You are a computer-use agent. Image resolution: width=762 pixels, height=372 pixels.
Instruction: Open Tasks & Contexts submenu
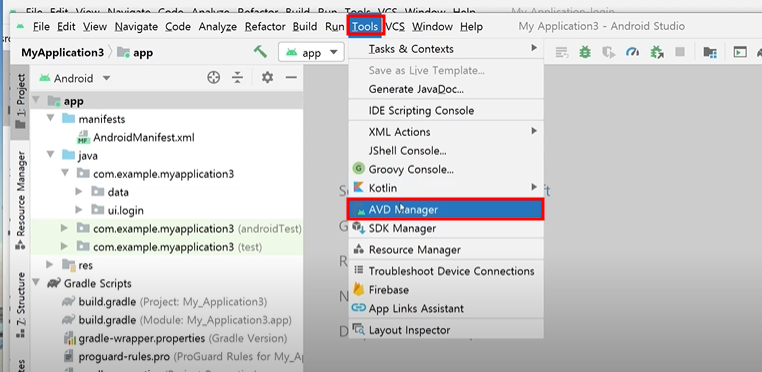click(446, 49)
